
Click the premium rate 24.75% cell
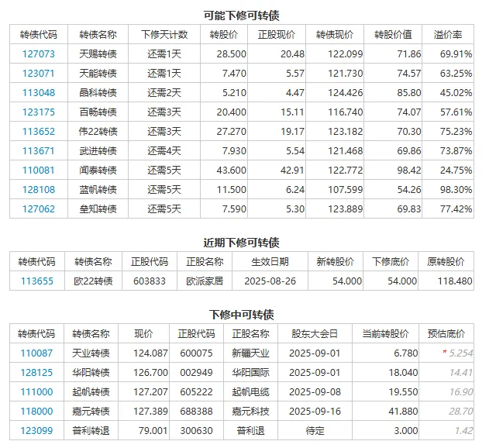pyautogui.click(x=448, y=171)
